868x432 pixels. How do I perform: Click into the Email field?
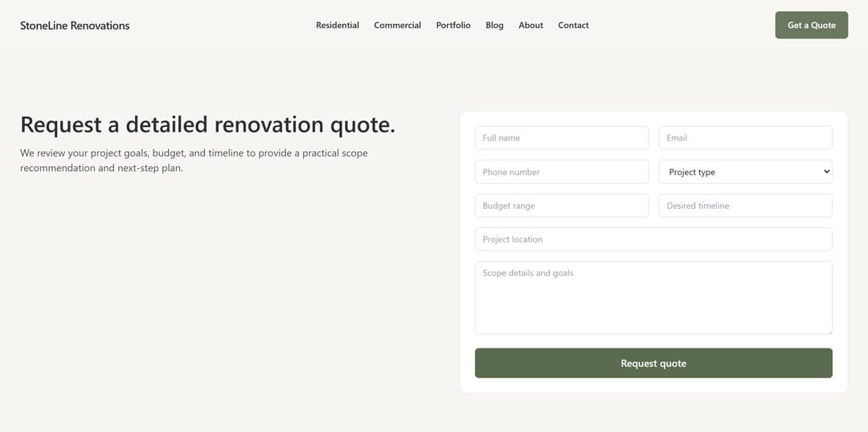[745, 138]
